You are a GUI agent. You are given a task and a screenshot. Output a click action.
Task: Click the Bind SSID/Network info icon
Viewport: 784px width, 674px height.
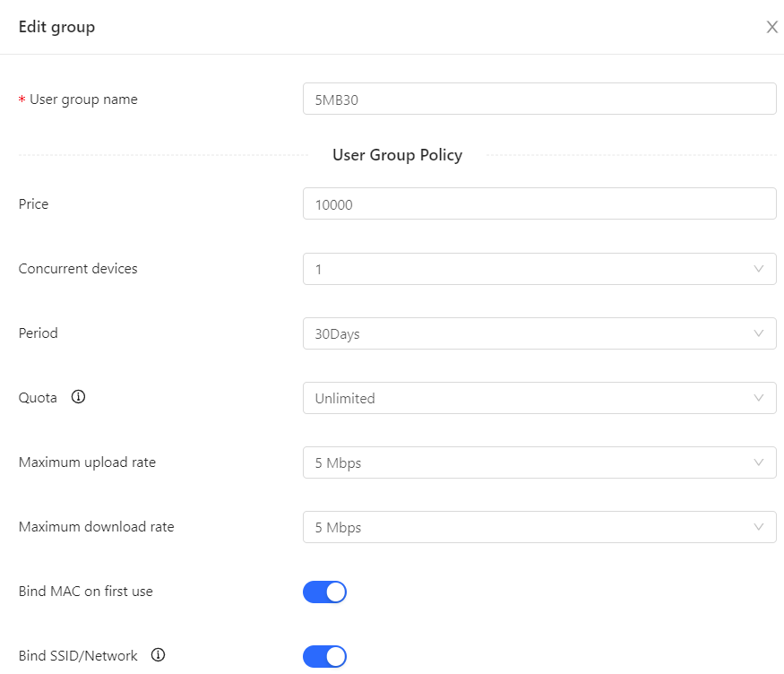tap(158, 655)
